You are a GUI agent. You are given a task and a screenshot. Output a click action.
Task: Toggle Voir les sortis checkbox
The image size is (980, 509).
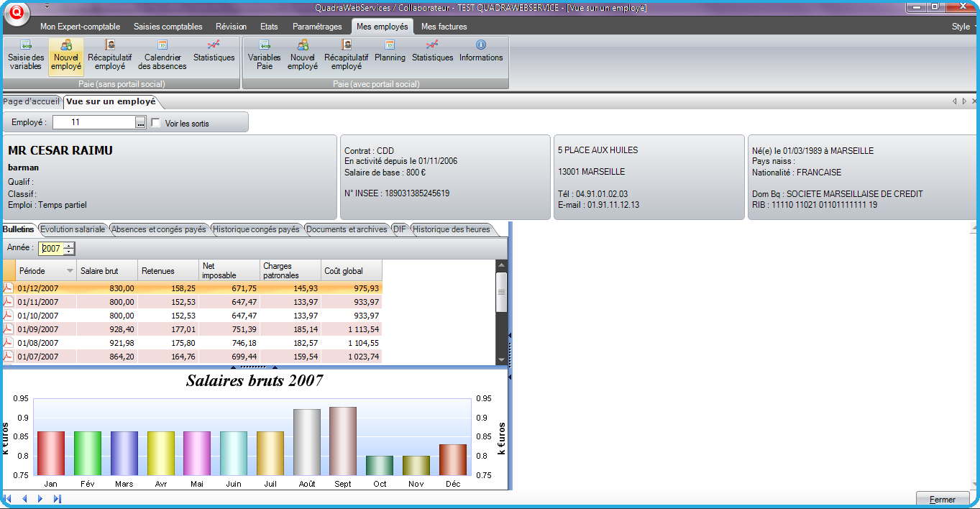pos(155,123)
